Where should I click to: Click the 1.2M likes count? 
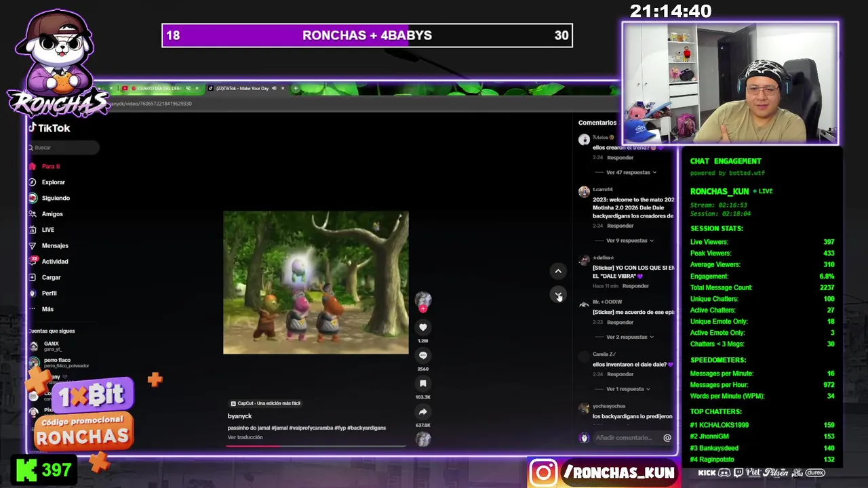point(422,341)
